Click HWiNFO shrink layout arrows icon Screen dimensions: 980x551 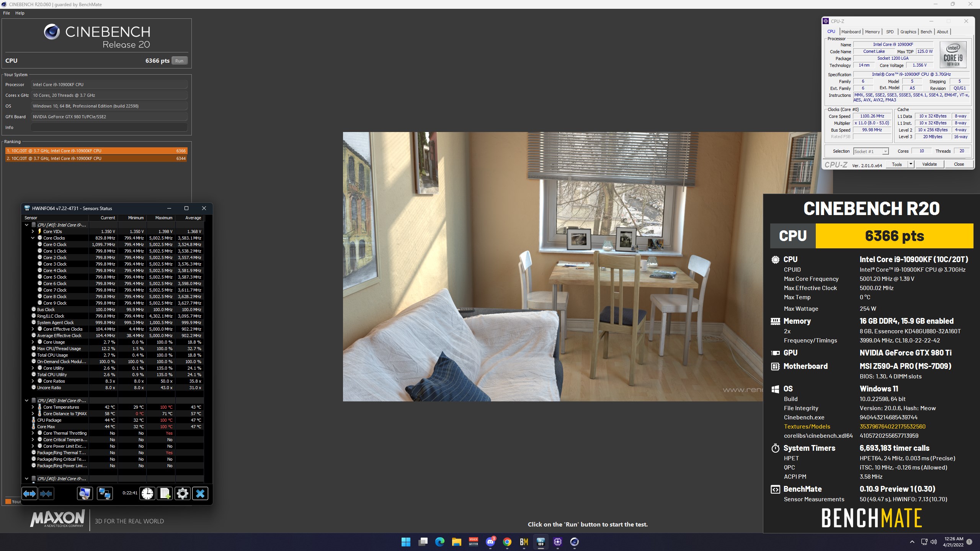pos(46,494)
